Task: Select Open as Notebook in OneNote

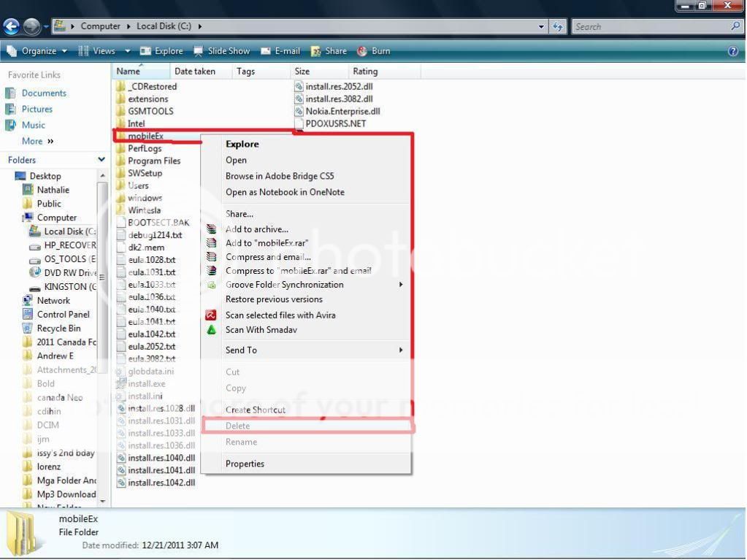Action: 285,192
